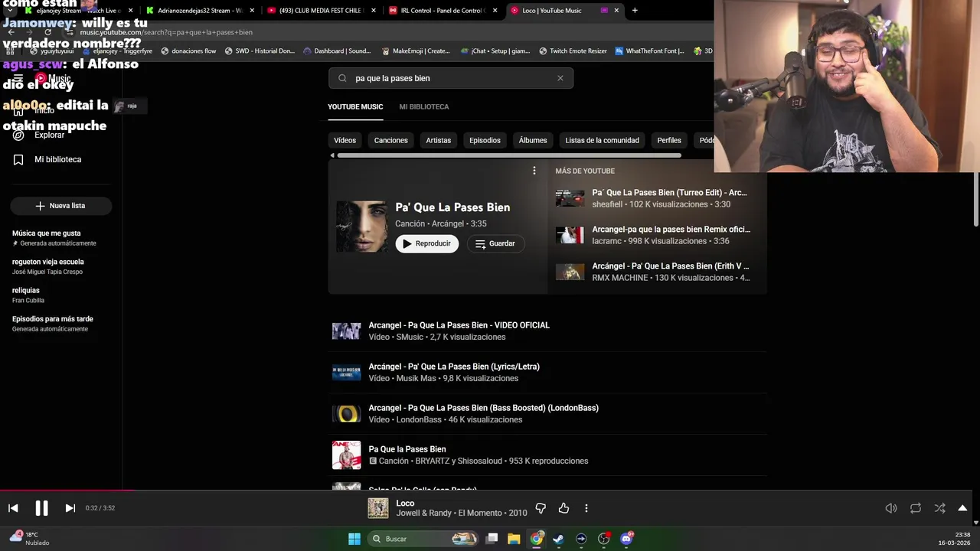Viewport: 980px width, 551px height.
Task: Open the MakeEmoji bookmark
Action: [x=416, y=51]
